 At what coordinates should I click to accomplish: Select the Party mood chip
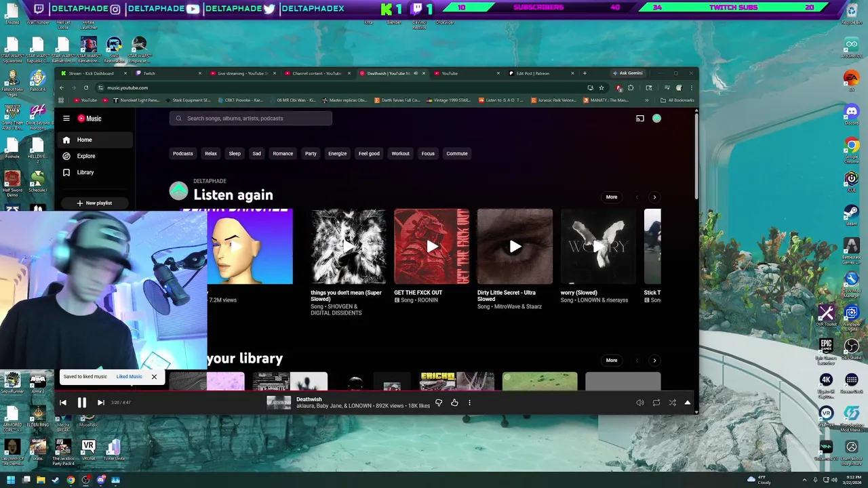point(311,153)
